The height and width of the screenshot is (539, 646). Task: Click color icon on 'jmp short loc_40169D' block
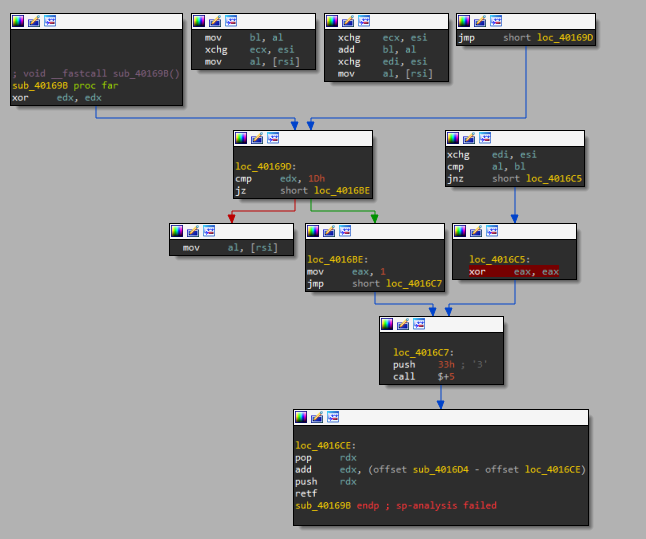click(x=464, y=20)
